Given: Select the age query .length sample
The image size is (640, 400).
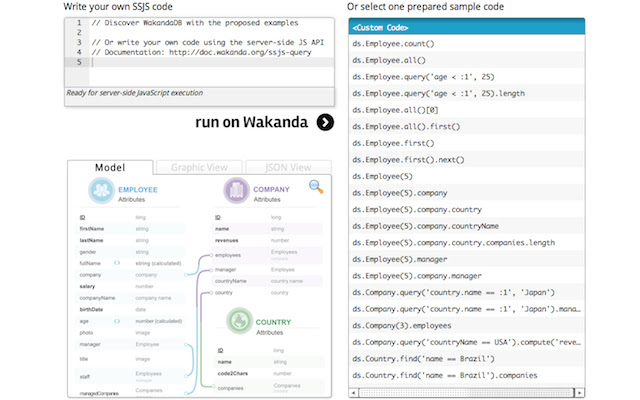Looking at the screenshot, I should click(467, 93).
